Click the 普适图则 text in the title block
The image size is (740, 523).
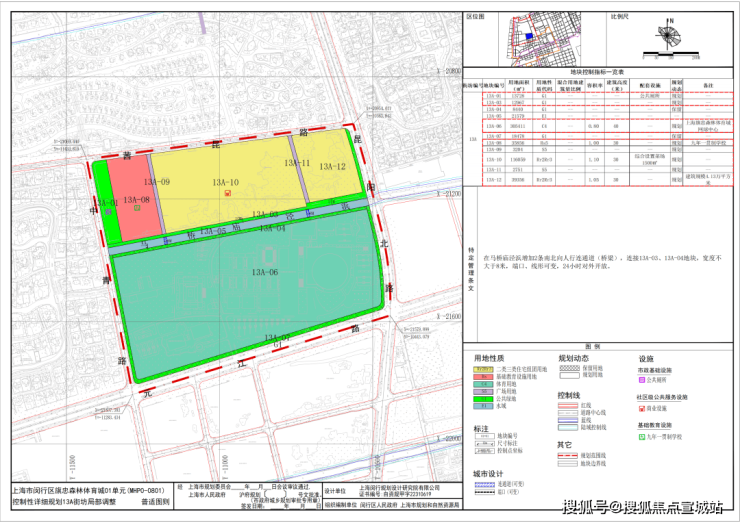[x=156, y=502]
